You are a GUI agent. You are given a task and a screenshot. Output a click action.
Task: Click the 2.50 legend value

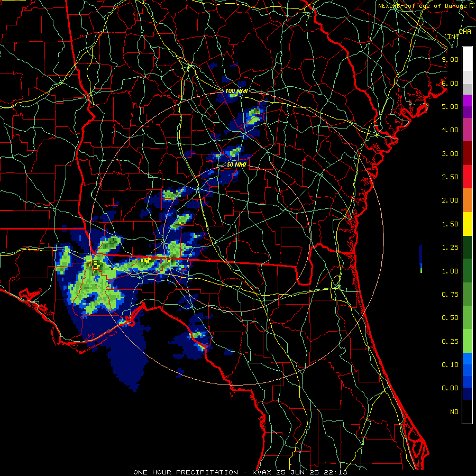pyautogui.click(x=450, y=177)
